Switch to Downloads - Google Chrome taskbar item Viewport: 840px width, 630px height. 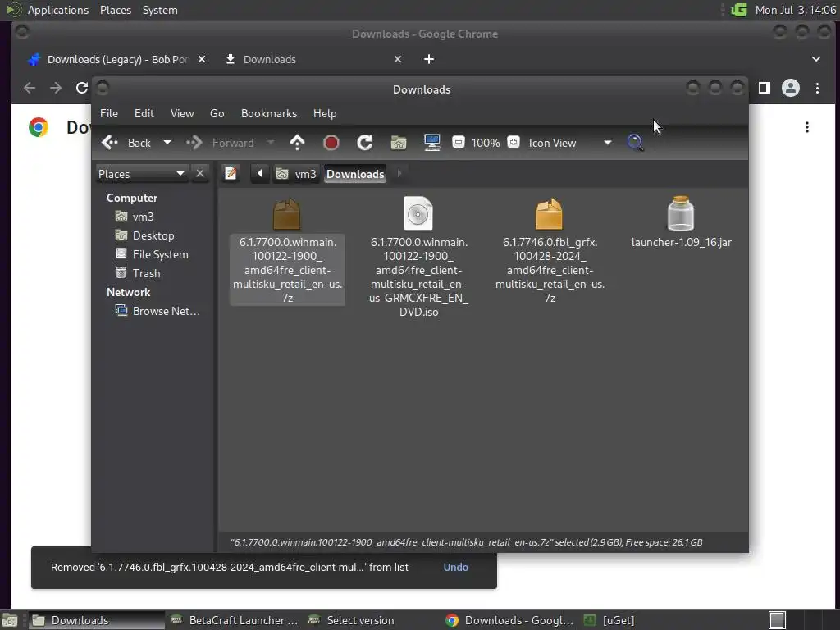(x=510, y=620)
